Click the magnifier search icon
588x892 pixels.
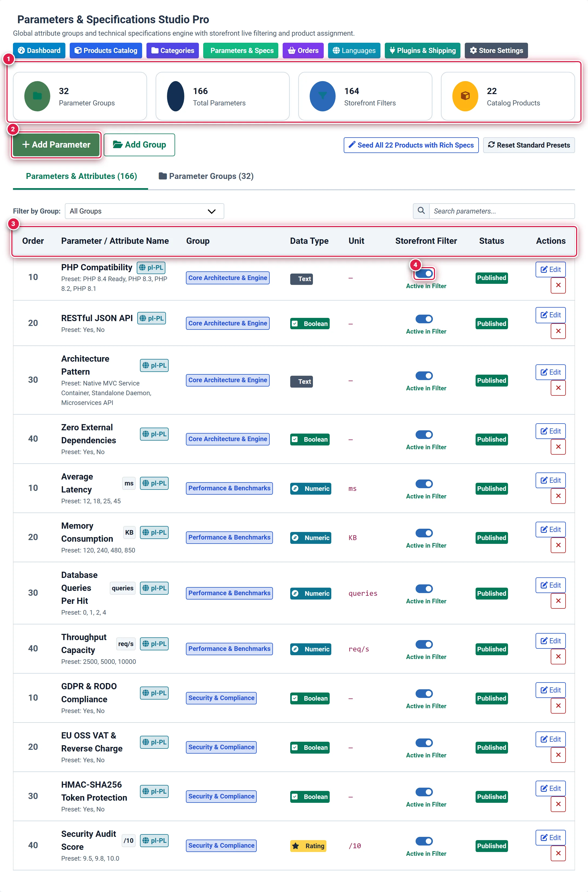tap(421, 211)
